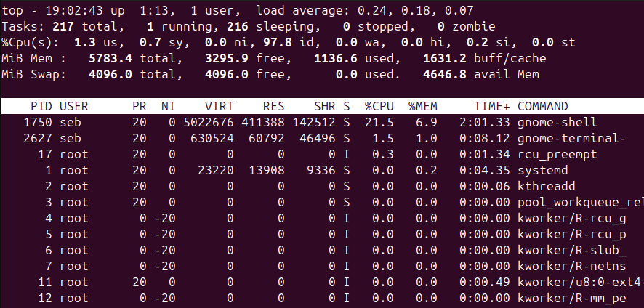Image resolution: width=644 pixels, height=308 pixels.
Task: Click the %CPU column header
Action: [379, 106]
